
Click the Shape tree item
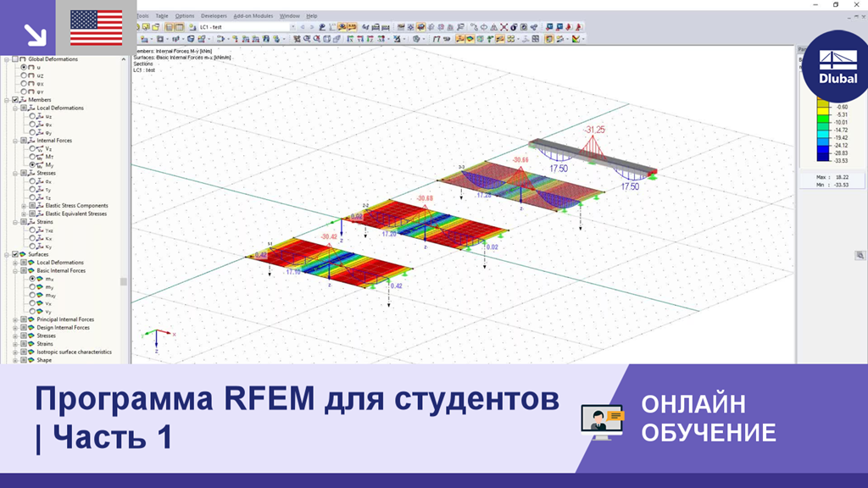click(44, 360)
